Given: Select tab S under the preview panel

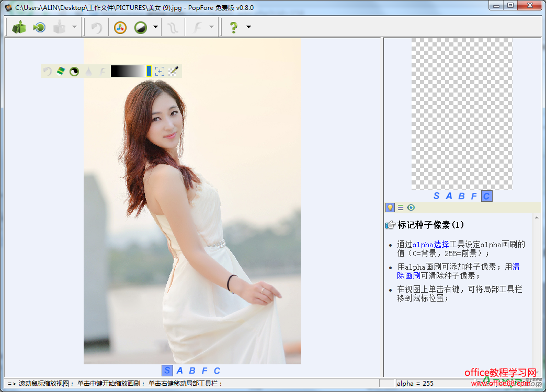Looking at the screenshot, I should pos(436,196).
